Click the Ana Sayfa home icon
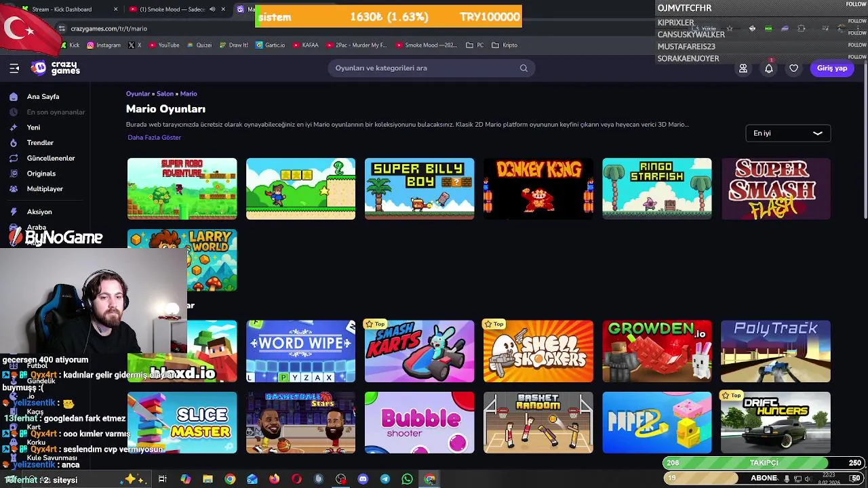This screenshot has width=868, height=488. coord(14,97)
